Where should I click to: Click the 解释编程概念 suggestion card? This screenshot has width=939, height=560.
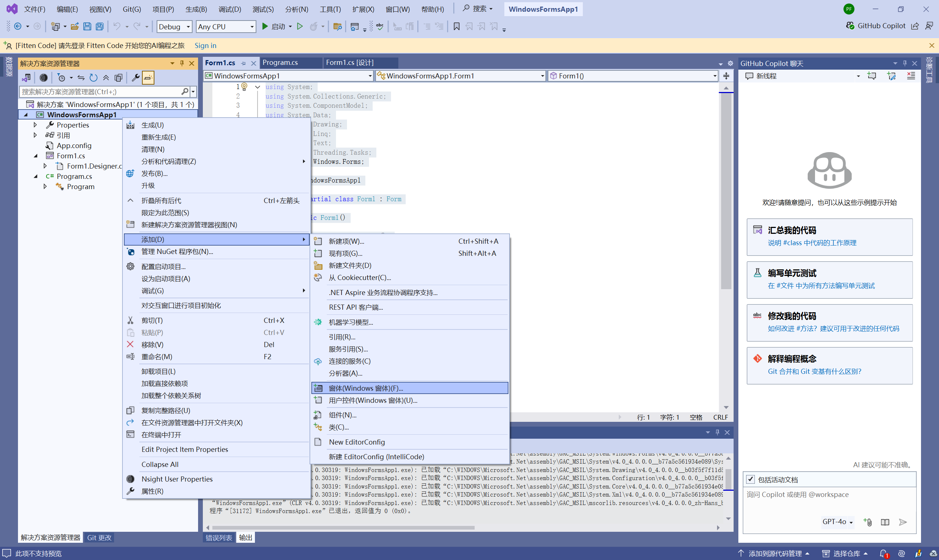pos(829,365)
